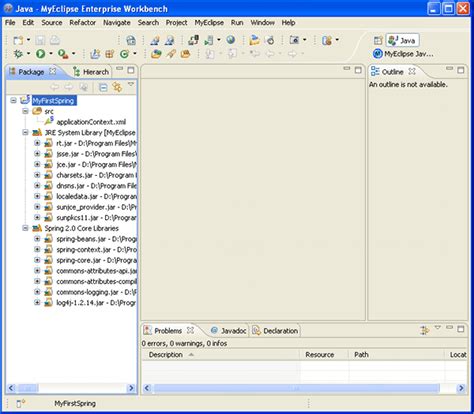The width and height of the screenshot is (474, 414).
Task: Click the '0 errors, 0 warnings, 0 infos' text
Action: pyautogui.click(x=184, y=343)
